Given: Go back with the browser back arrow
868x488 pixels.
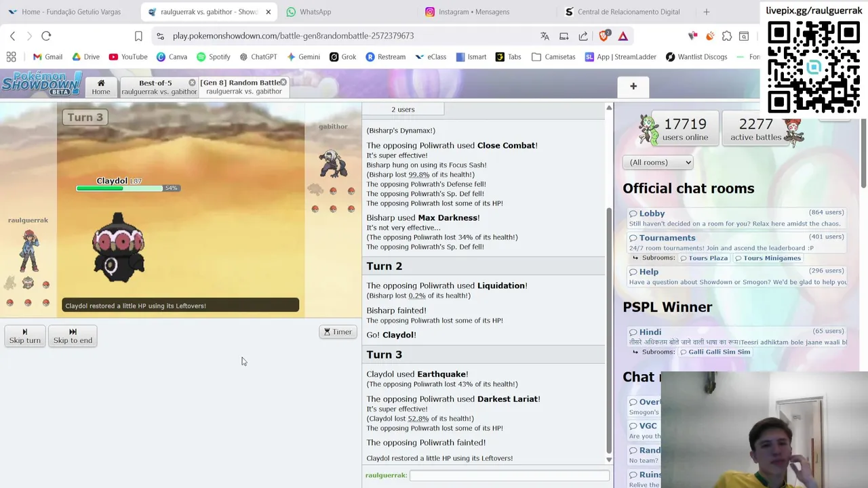Looking at the screenshot, I should 12,36.
